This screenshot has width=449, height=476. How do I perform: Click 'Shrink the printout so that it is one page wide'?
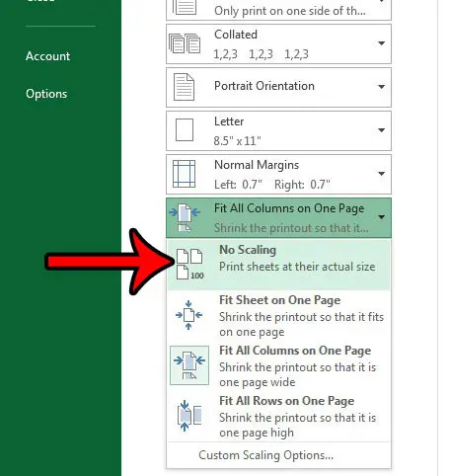pyautogui.click(x=297, y=374)
